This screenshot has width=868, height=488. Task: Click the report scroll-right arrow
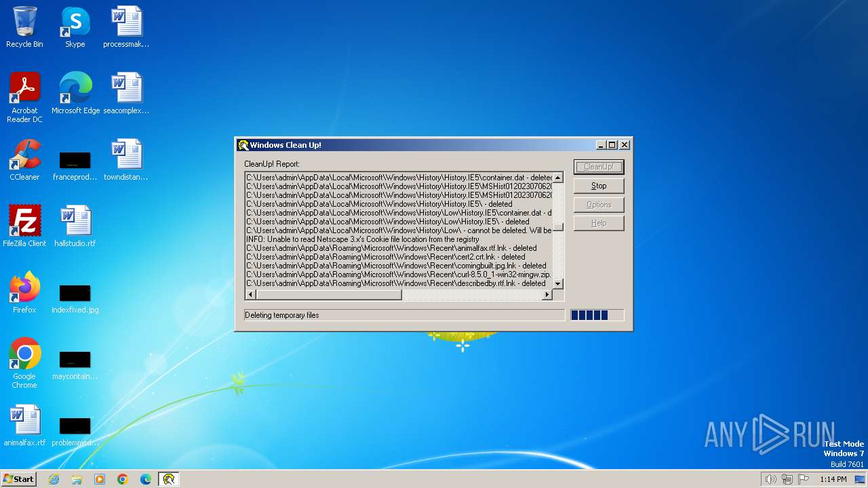coord(547,295)
